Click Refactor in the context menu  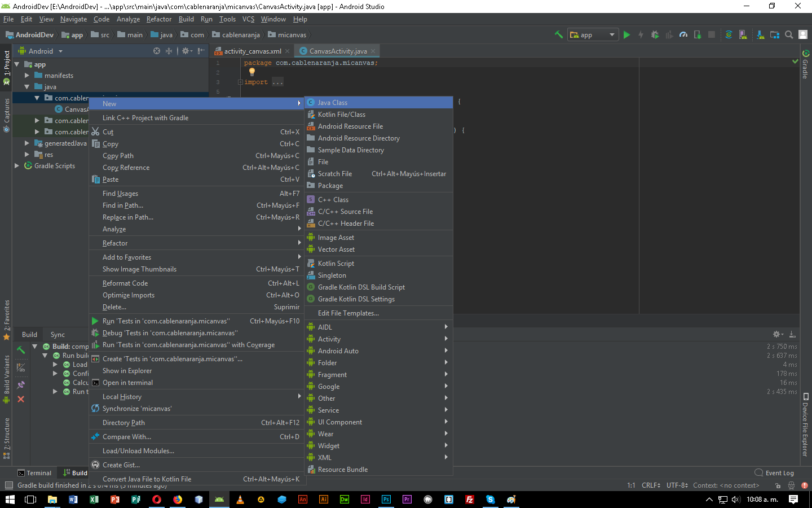pyautogui.click(x=197, y=243)
